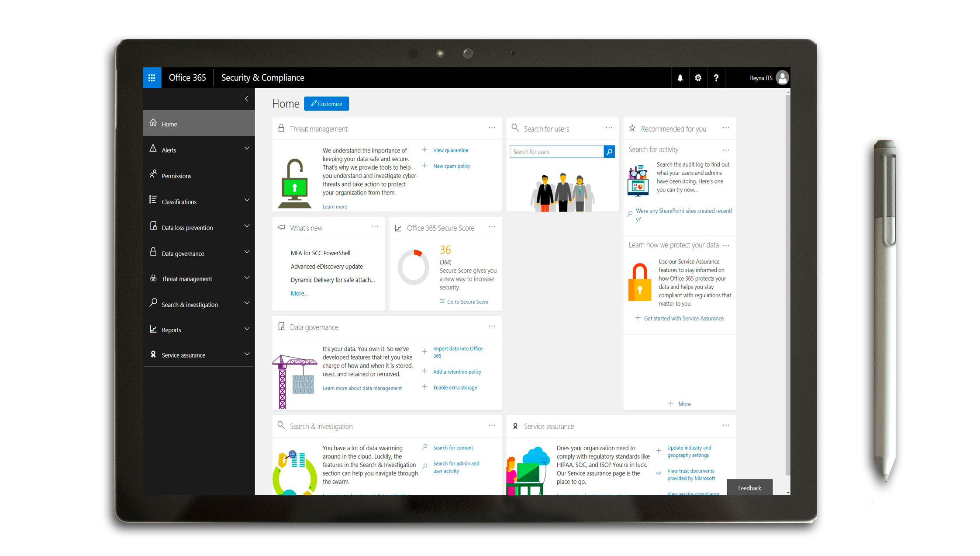Open Dynamic Delivery for safe attach item
This screenshot has width=980, height=556.
[x=333, y=280]
